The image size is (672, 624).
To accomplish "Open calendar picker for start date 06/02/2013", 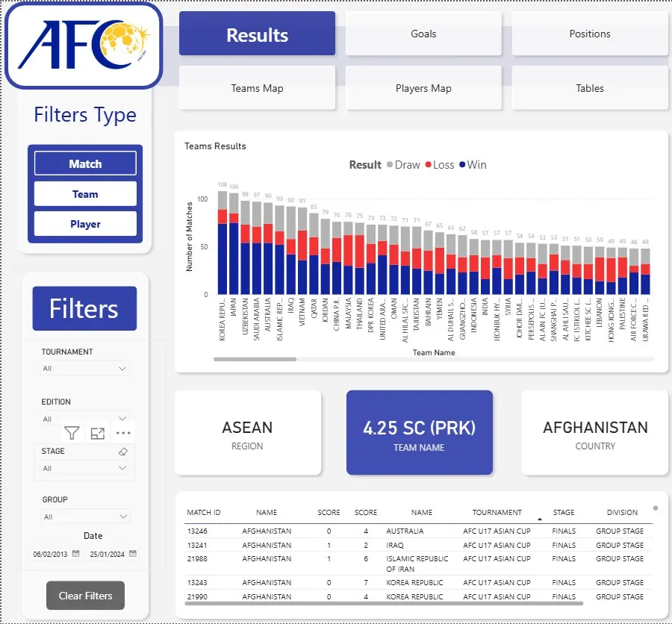I will click(x=76, y=553).
